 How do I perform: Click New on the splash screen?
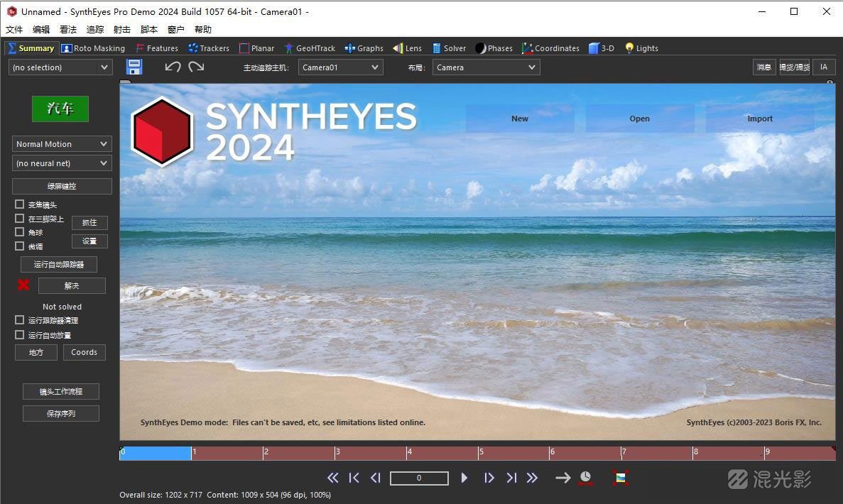coord(520,119)
